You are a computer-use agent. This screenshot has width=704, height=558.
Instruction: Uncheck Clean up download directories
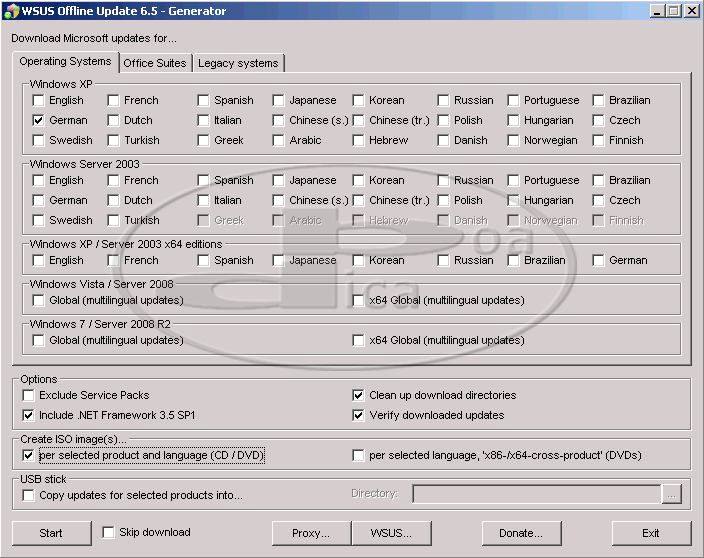pyautogui.click(x=358, y=395)
